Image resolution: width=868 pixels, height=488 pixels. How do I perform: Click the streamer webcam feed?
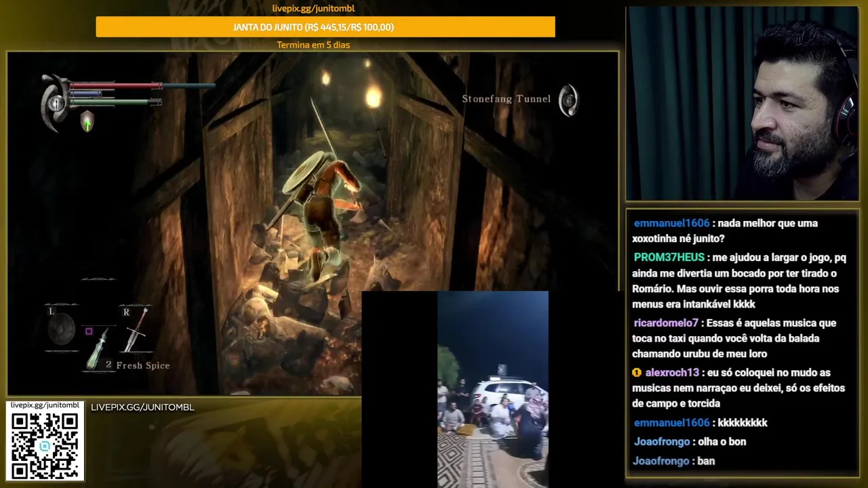pyautogui.click(x=743, y=104)
